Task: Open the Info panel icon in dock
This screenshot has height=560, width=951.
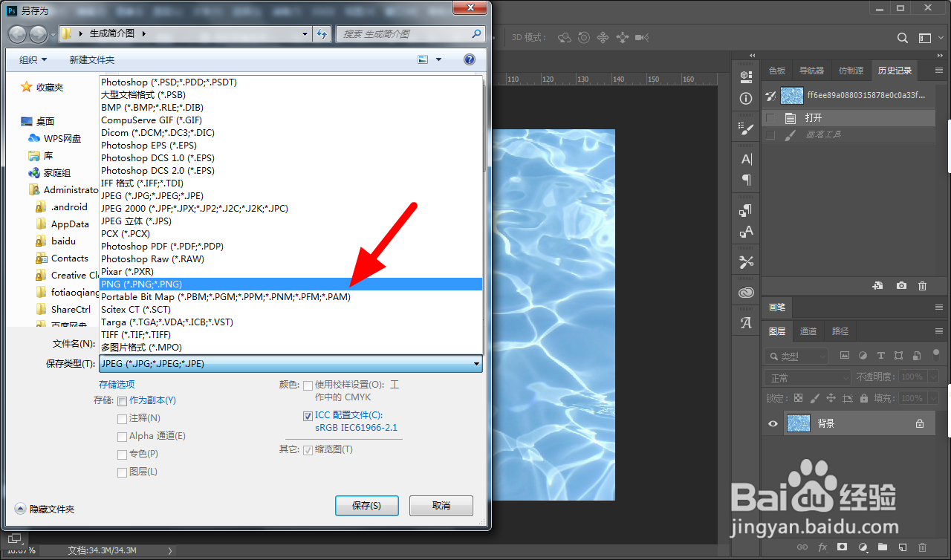Action: click(x=746, y=99)
